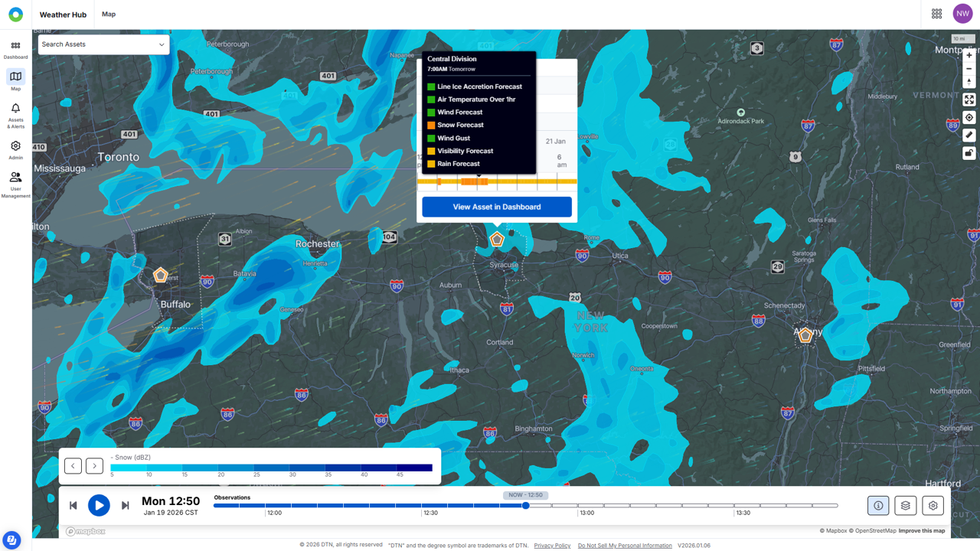The image size is (980, 551).
Task: Click View Asset in Dashboard
Action: point(496,207)
